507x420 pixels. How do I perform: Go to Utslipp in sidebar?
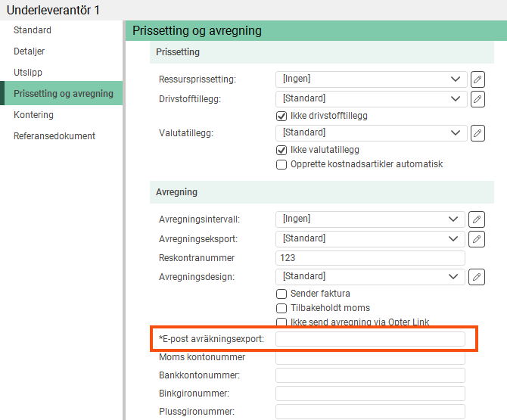30,73
